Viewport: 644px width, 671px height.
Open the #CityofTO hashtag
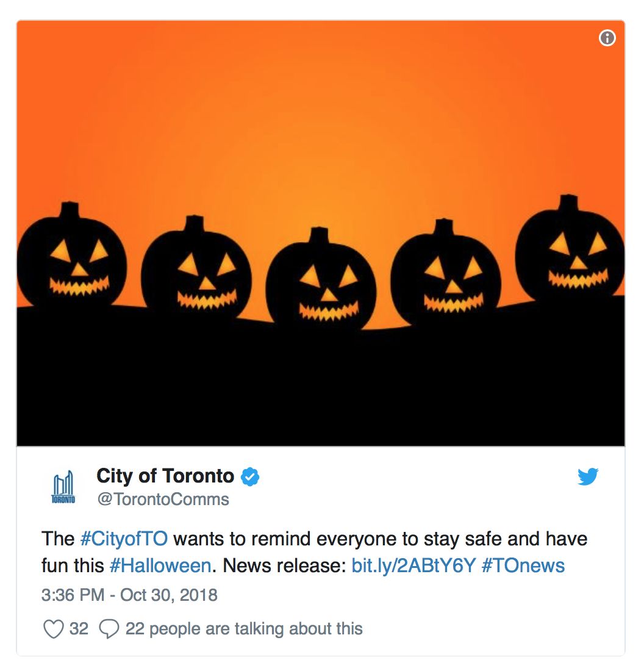pos(124,539)
